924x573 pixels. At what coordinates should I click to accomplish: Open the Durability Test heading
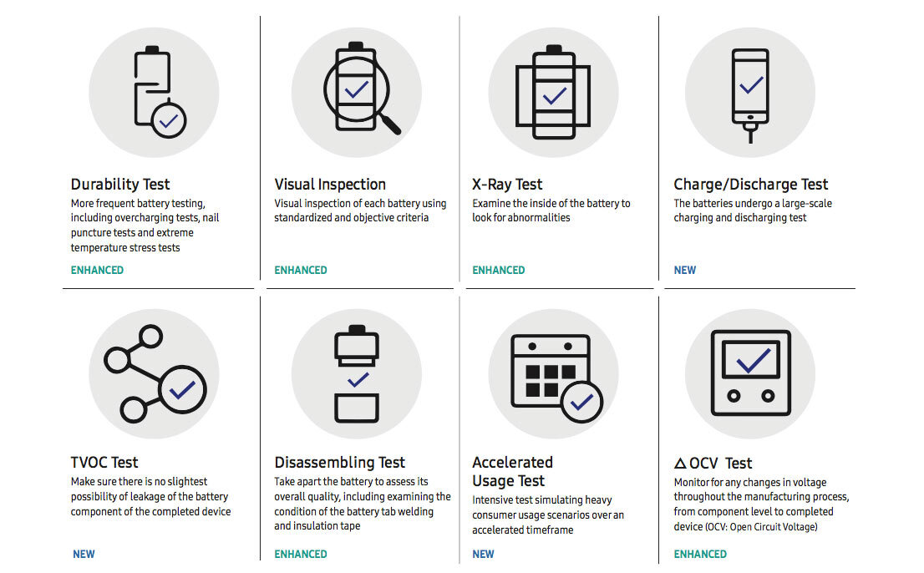[x=120, y=185]
